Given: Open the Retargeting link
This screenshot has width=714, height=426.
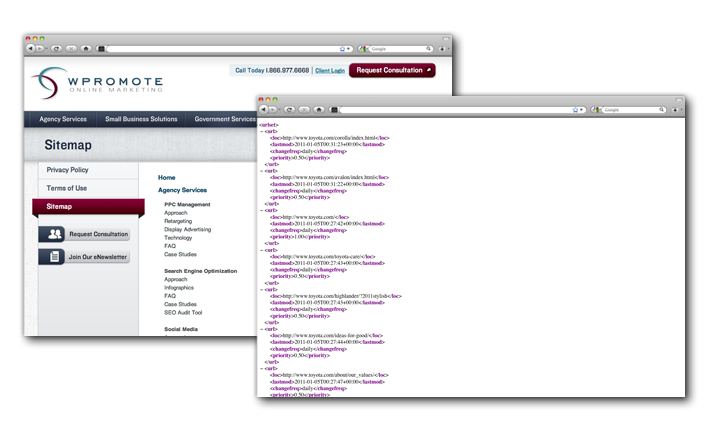Looking at the screenshot, I should tap(178, 221).
